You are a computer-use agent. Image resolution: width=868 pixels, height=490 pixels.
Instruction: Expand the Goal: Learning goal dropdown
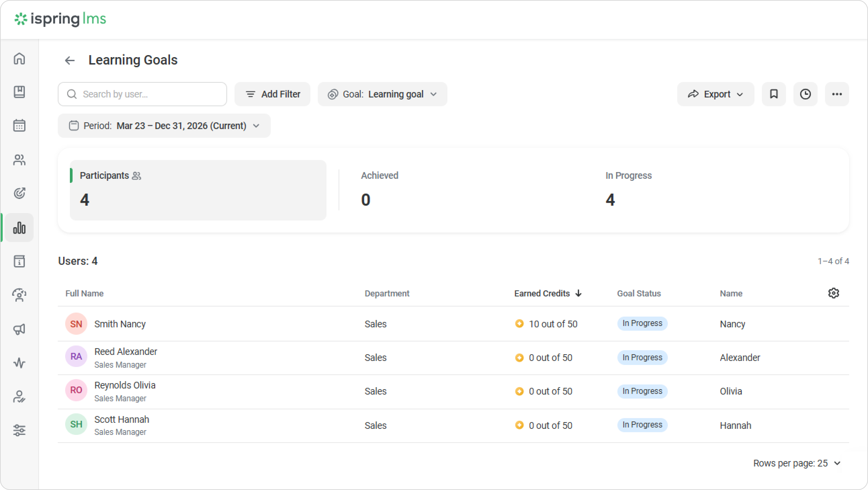tap(382, 94)
